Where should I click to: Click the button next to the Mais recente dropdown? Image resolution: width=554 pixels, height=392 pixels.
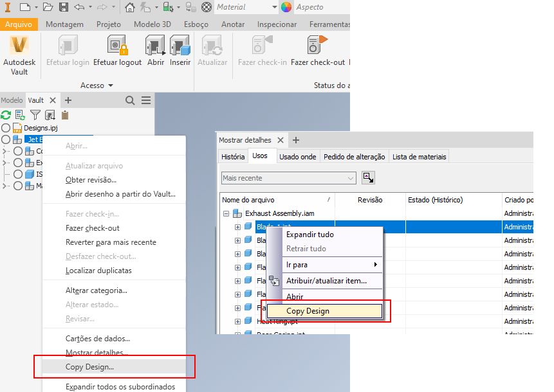pyautogui.click(x=368, y=178)
